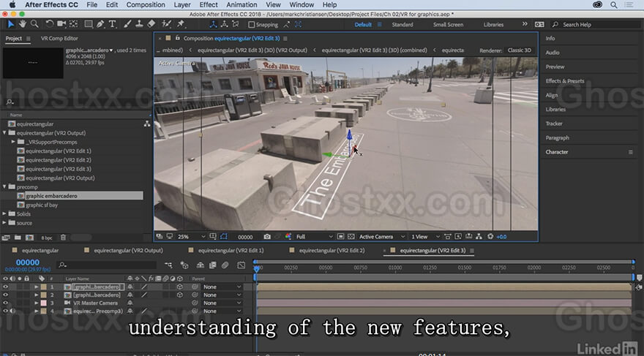Toggle mask and shape path visibility
This screenshot has width=644, height=356.
pyautogui.click(x=223, y=237)
